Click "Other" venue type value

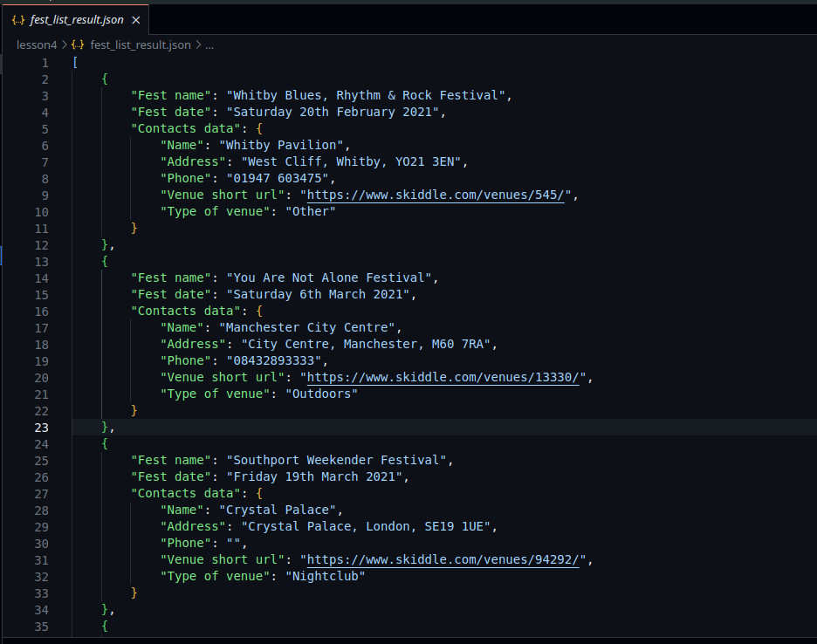coord(311,211)
